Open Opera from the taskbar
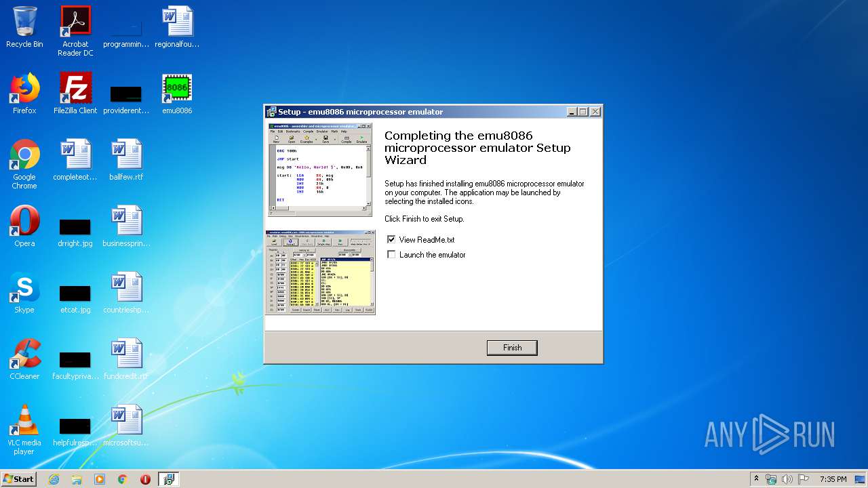Image resolution: width=868 pixels, height=488 pixels. tap(145, 479)
